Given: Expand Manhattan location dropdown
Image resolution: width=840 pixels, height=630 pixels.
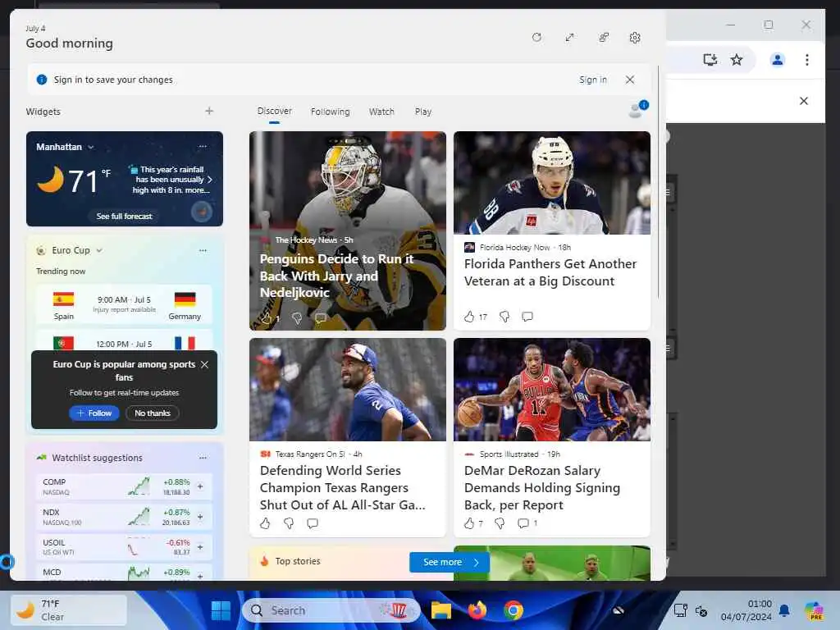Looking at the screenshot, I should [x=90, y=147].
